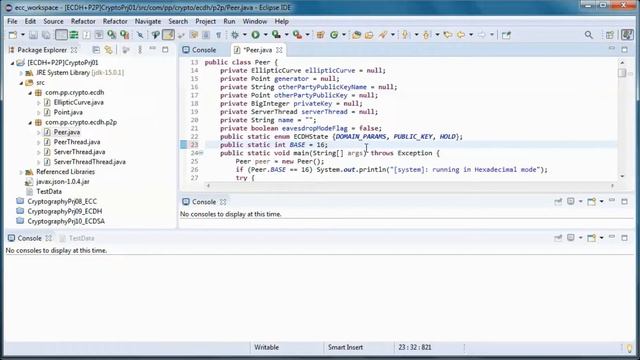Click the Writable status bar entry
The width and height of the screenshot is (640, 360).
click(x=267, y=347)
